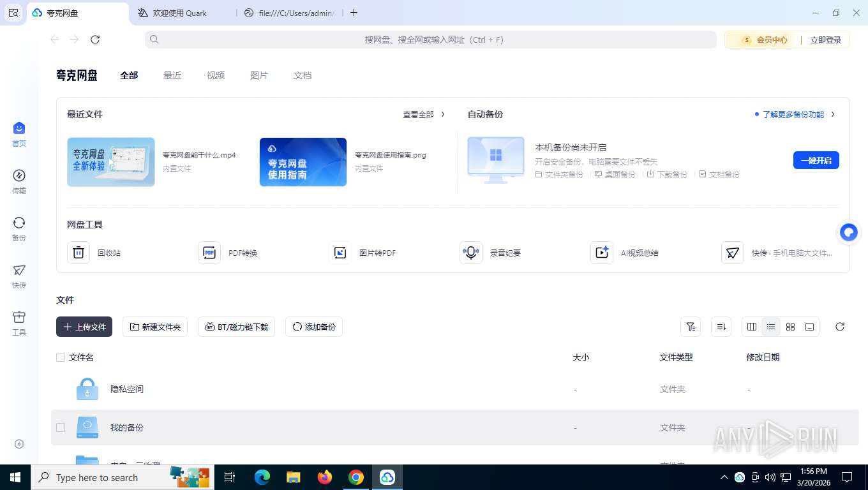
Task: Sort by the 文件类型 column header
Action: tap(676, 357)
